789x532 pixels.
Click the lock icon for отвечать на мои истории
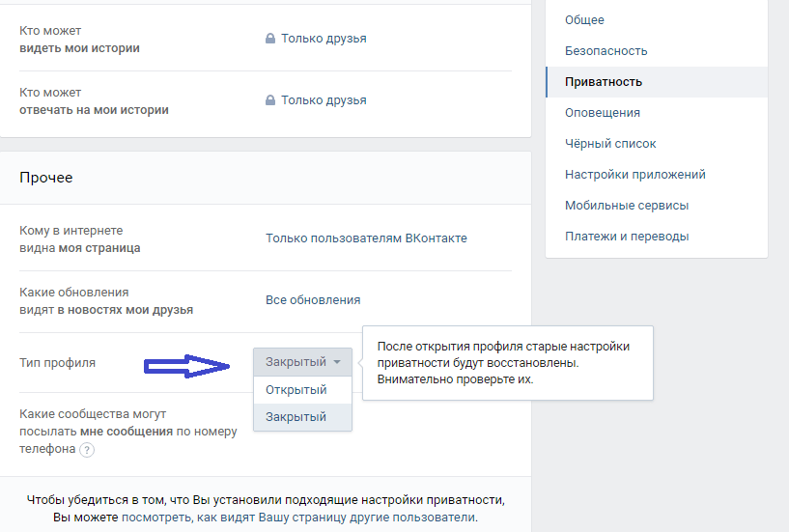(x=270, y=100)
